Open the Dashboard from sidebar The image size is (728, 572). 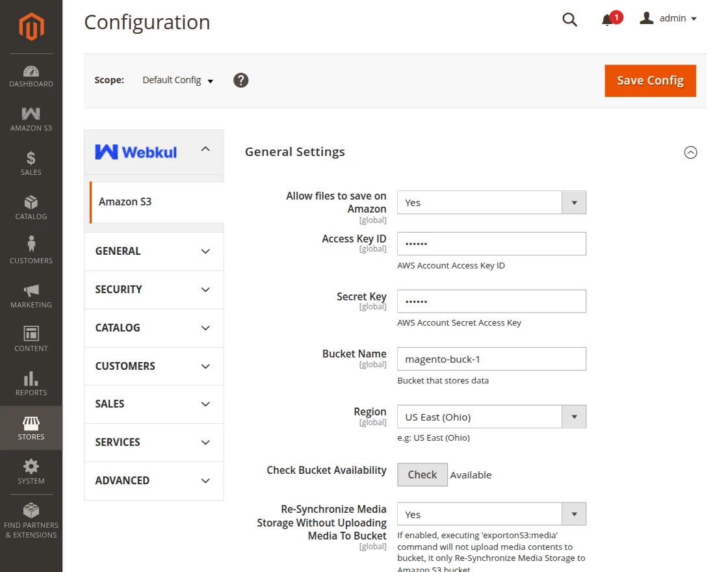click(31, 77)
